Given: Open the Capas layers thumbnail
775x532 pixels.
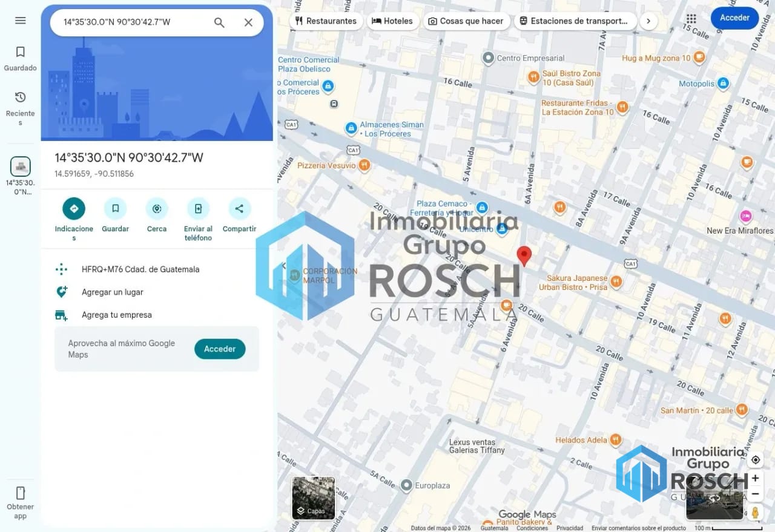Looking at the screenshot, I should coord(314,498).
